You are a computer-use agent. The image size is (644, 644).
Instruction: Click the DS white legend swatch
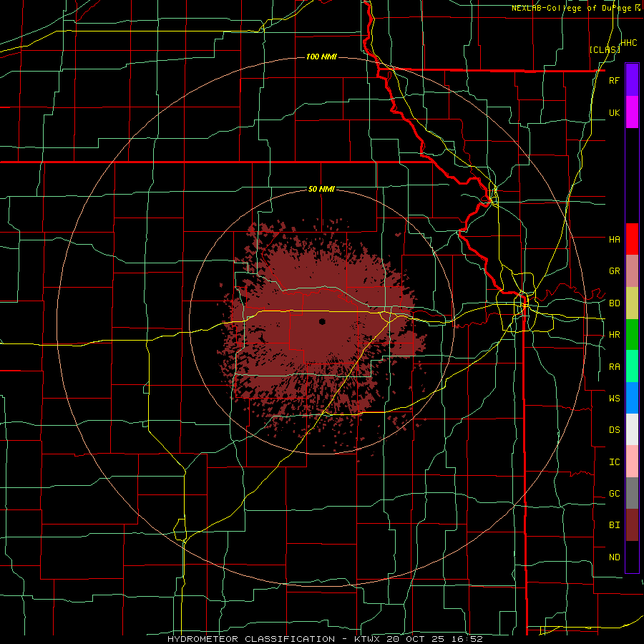(x=632, y=429)
